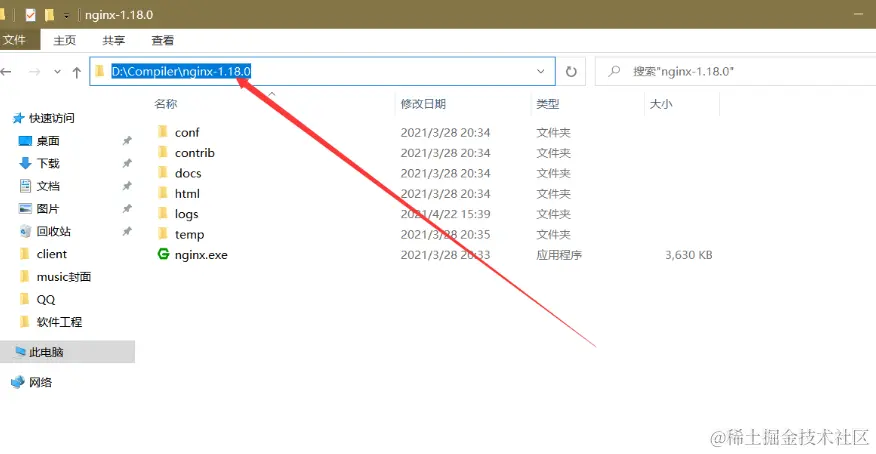876x454 pixels.
Task: Click the new folder icon in title bar
Action: pos(49,15)
